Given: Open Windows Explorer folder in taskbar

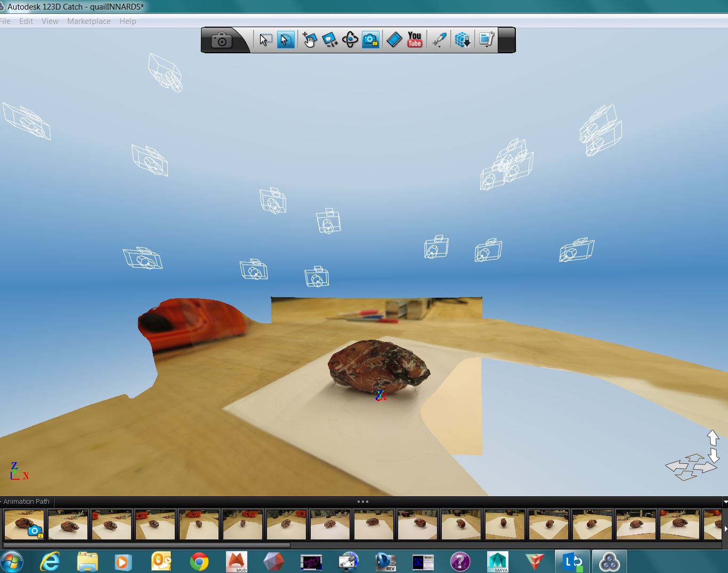Looking at the screenshot, I should [x=87, y=562].
